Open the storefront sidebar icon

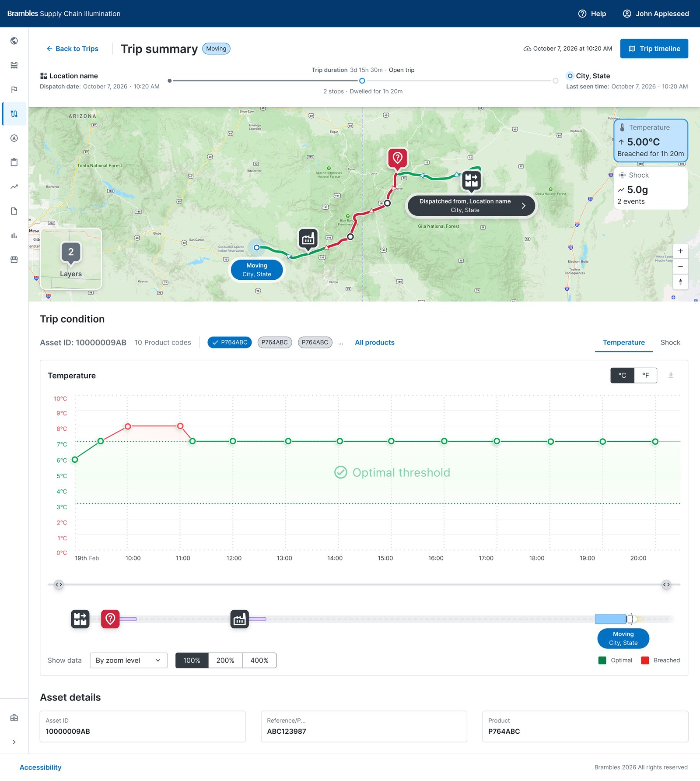click(14, 260)
